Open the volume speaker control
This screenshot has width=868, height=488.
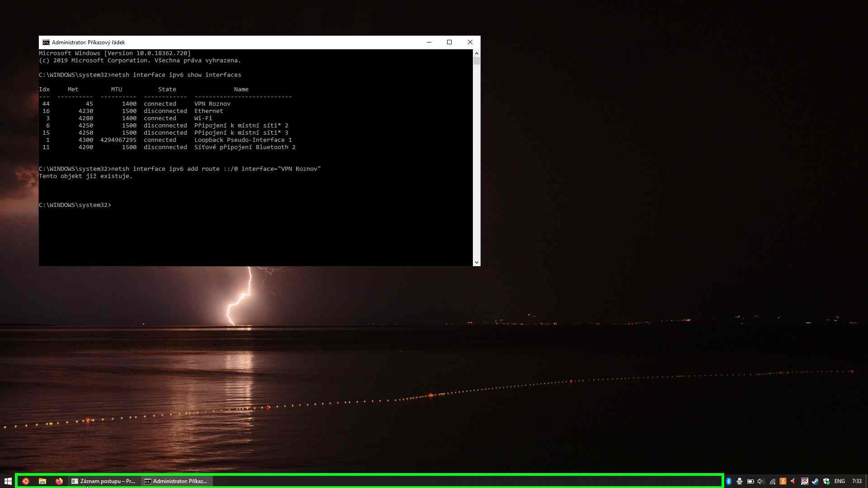click(x=761, y=481)
